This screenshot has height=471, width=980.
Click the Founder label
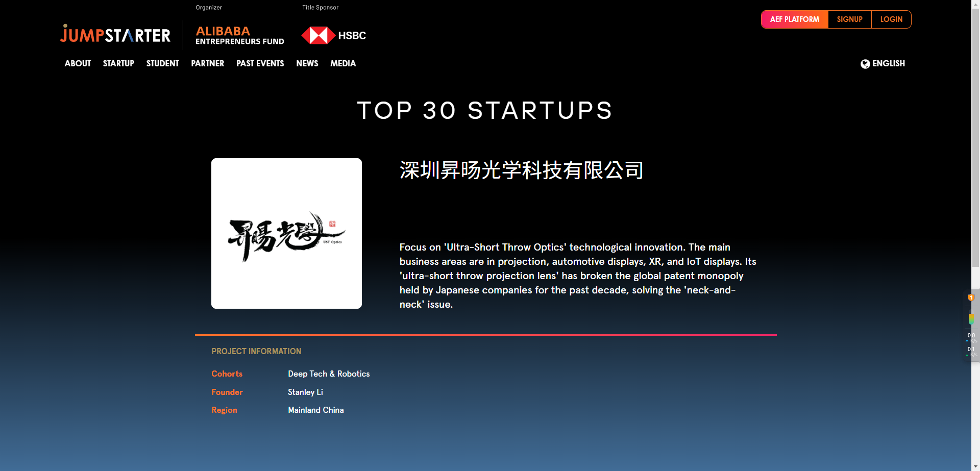coord(227,392)
